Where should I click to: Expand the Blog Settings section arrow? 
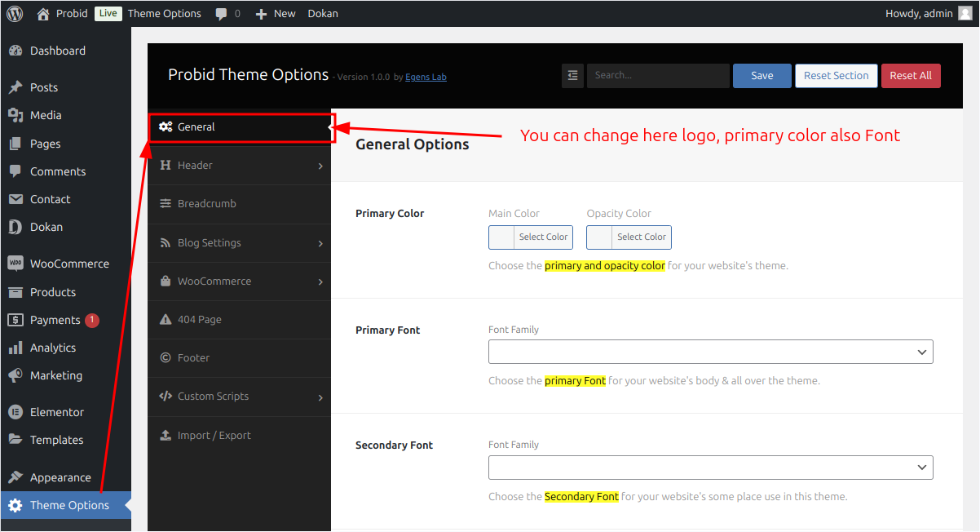coord(320,244)
